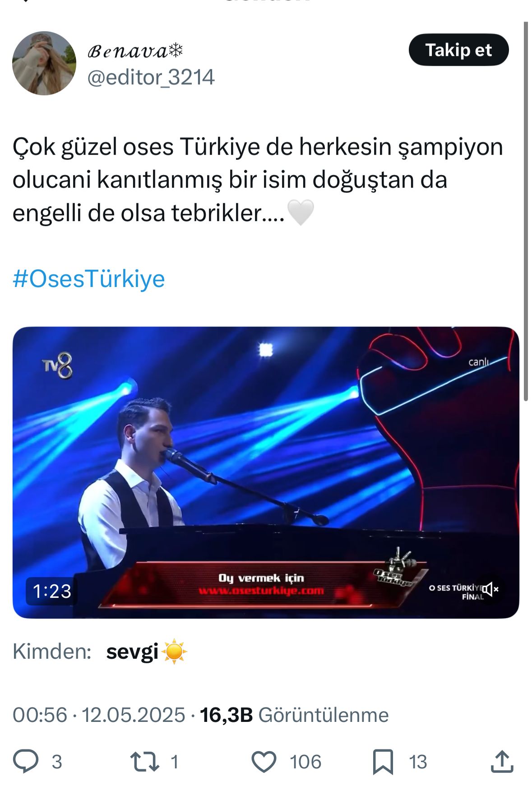Open the Benava display name
This screenshot has width=532, height=795.
[x=135, y=51]
